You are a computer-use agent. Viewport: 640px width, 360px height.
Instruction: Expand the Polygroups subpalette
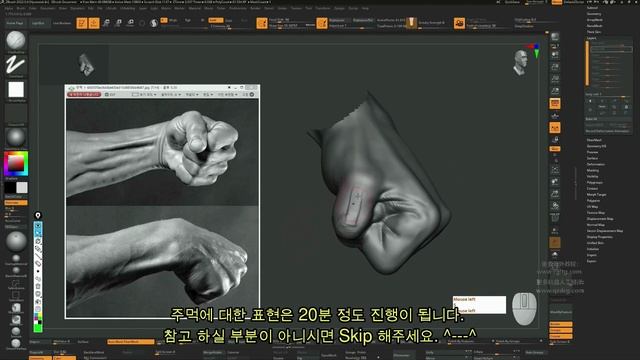point(594,182)
